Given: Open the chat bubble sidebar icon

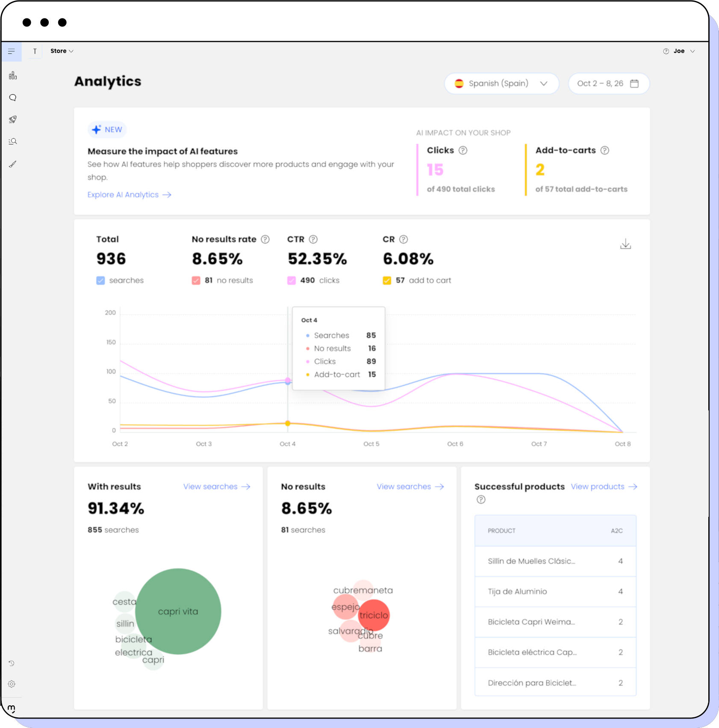Looking at the screenshot, I should pyautogui.click(x=13, y=98).
